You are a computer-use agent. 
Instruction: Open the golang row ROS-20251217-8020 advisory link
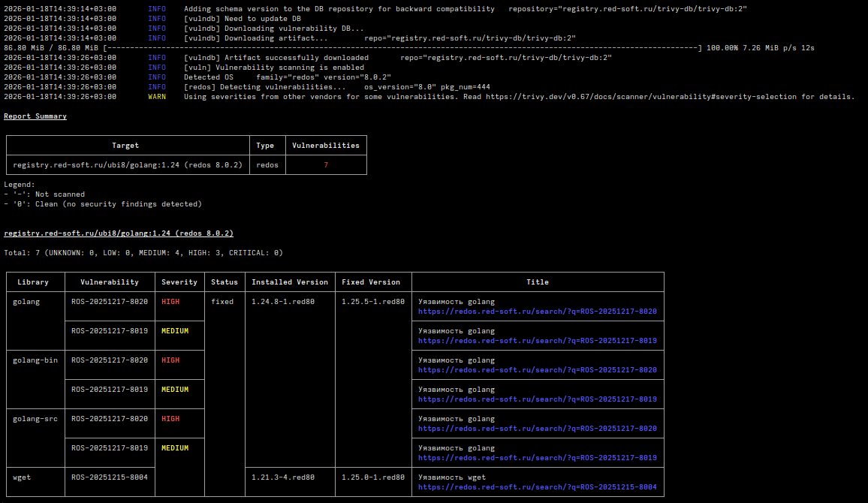[537, 312]
